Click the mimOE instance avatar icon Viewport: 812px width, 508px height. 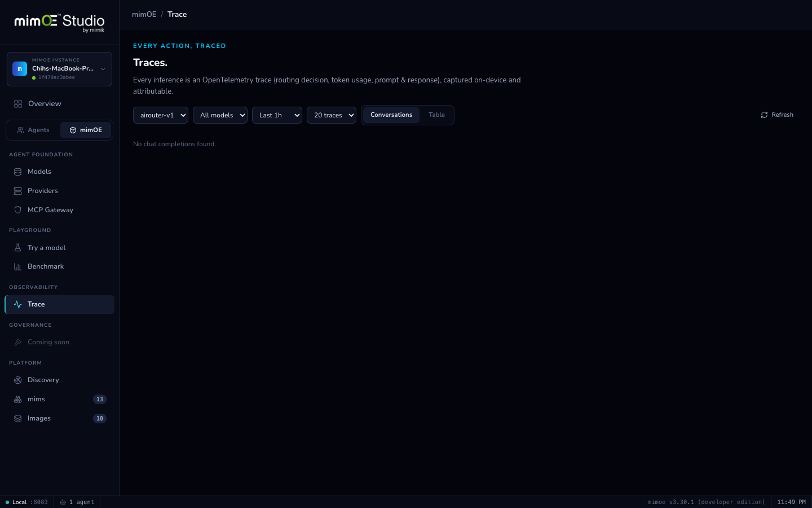click(20, 69)
